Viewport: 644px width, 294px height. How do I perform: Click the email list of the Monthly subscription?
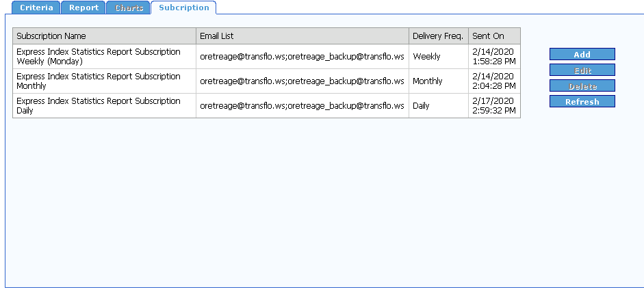302,81
